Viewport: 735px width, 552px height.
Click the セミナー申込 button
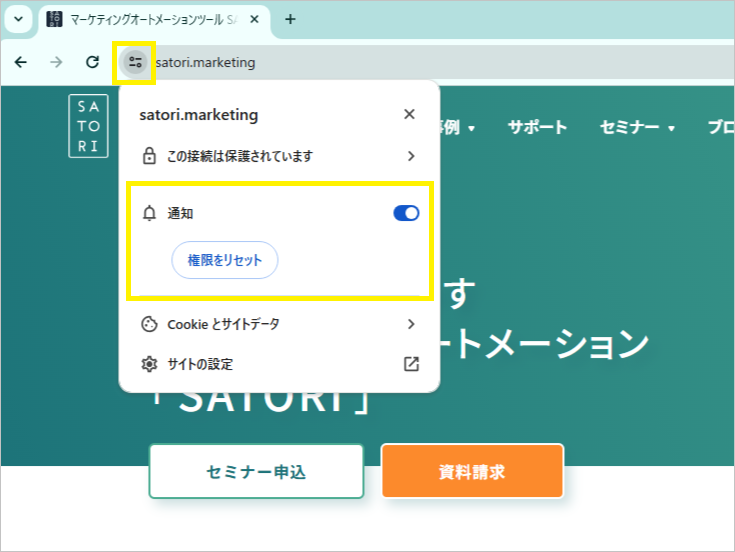click(256, 471)
